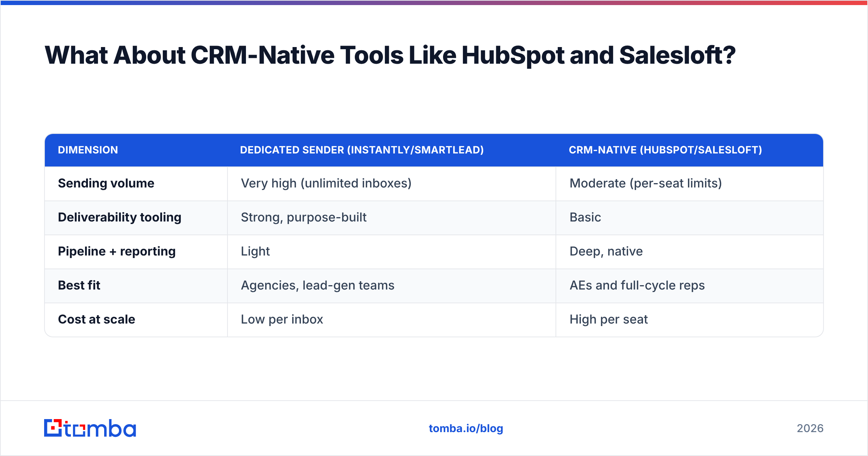Viewport: 868px width, 456px height.
Task: Click the Tomba logo
Action: click(90, 428)
